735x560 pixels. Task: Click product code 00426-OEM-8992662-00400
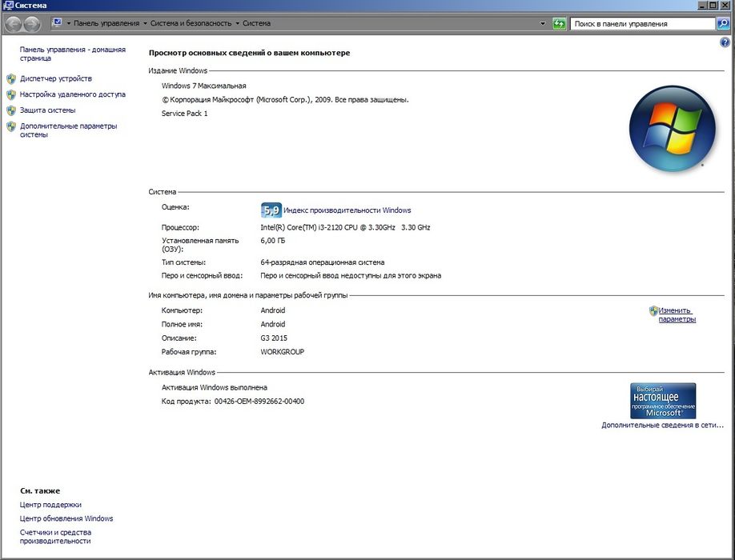coord(259,402)
